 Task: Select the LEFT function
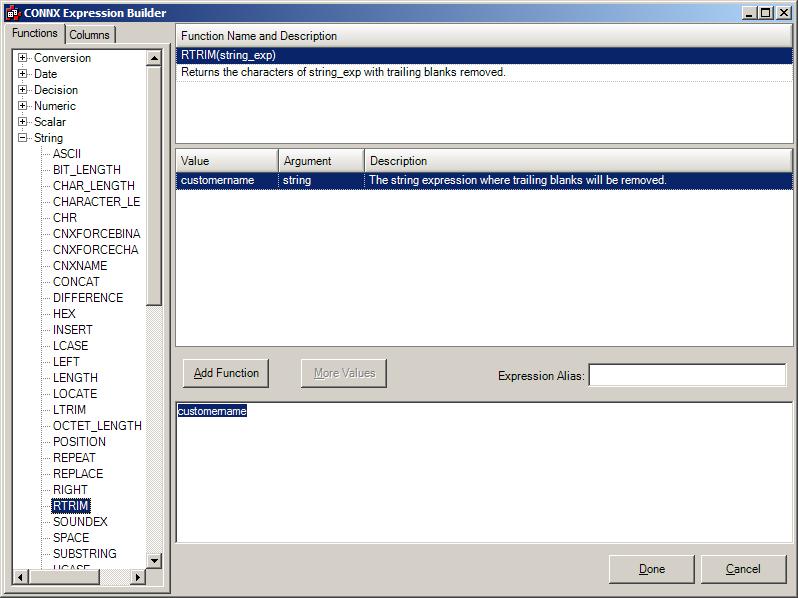pyautogui.click(x=66, y=361)
